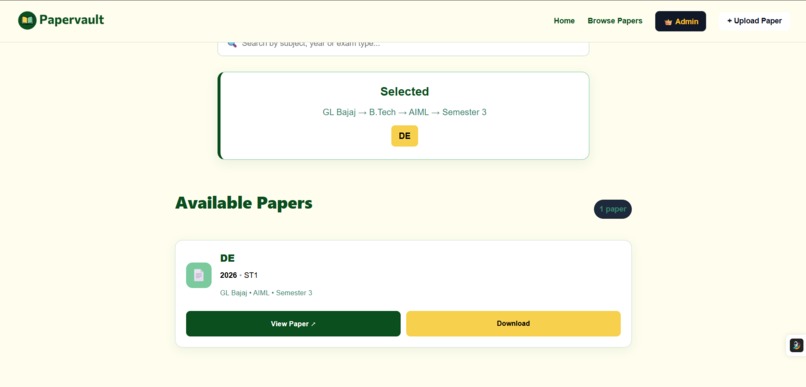Click the + Upload Paper button

754,21
